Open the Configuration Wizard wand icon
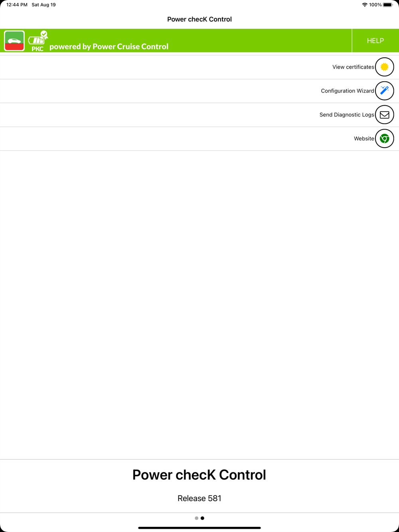Screen dimensions: 399x532 tap(384, 91)
